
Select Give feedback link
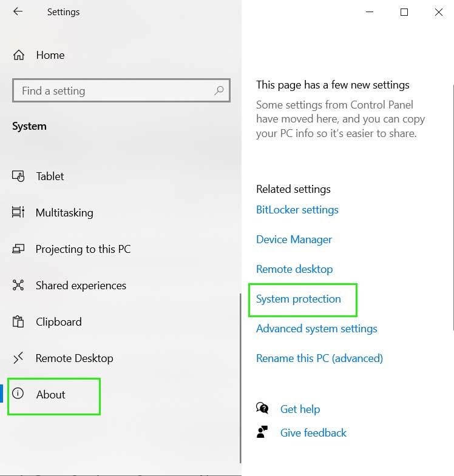point(313,432)
